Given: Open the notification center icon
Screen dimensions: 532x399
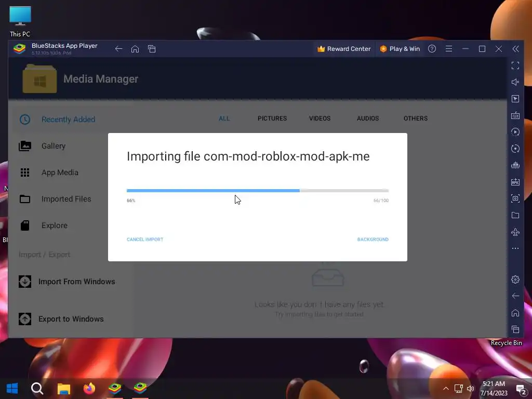Looking at the screenshot, I should [521, 389].
